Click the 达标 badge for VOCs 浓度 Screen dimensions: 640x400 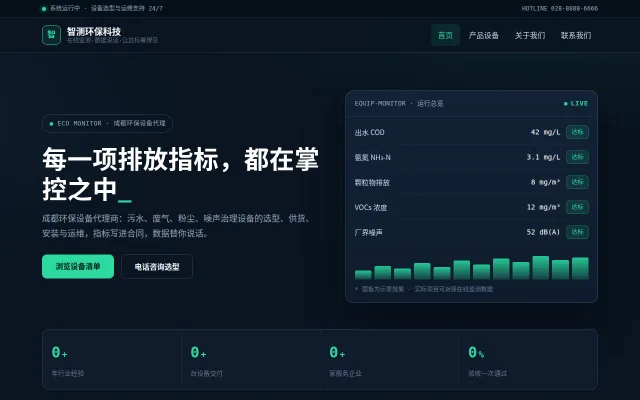[x=577, y=207]
